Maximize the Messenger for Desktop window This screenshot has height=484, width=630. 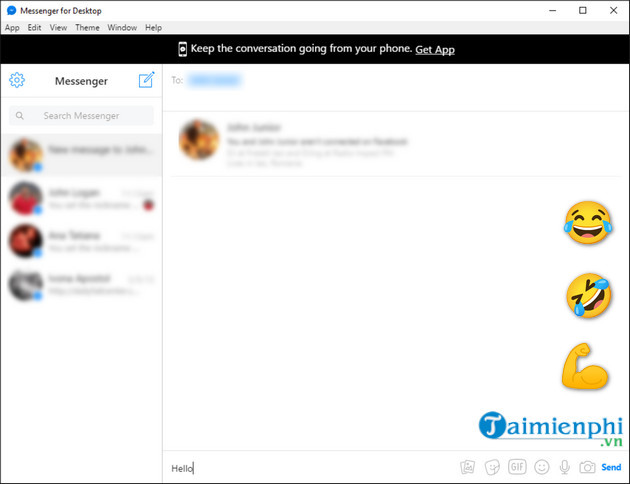click(x=583, y=10)
